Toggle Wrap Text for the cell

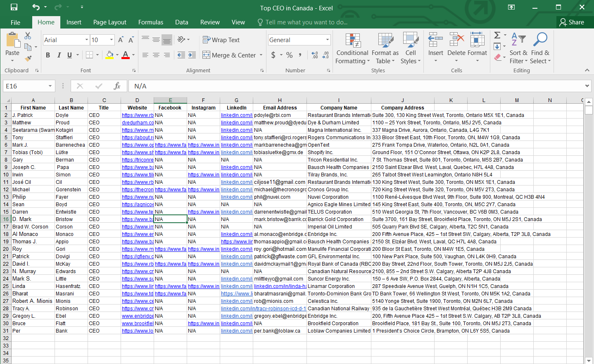221,40
